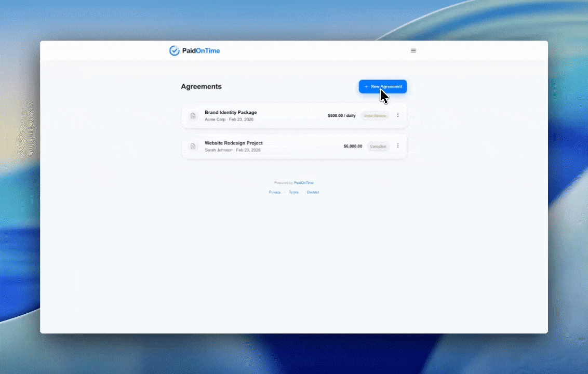Go to the Contact footer link

click(x=313, y=192)
